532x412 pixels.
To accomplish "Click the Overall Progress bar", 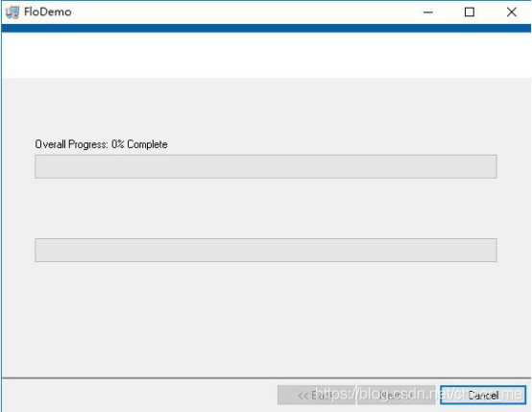I will point(266,167).
